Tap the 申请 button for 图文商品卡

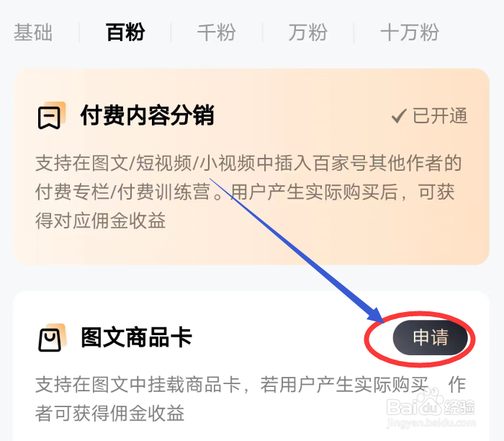click(x=431, y=338)
